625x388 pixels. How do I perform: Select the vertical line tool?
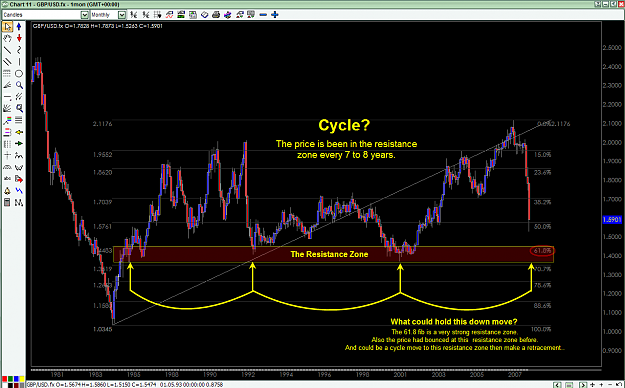coord(19,62)
